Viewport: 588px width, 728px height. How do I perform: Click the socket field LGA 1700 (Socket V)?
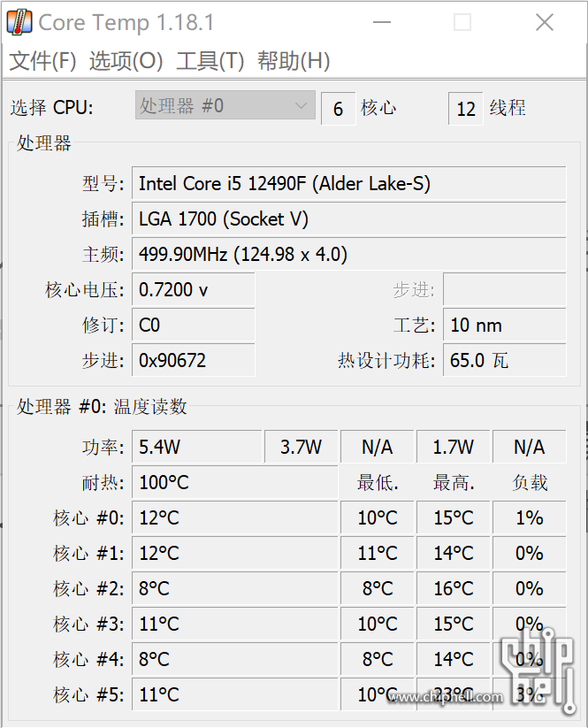tap(349, 218)
